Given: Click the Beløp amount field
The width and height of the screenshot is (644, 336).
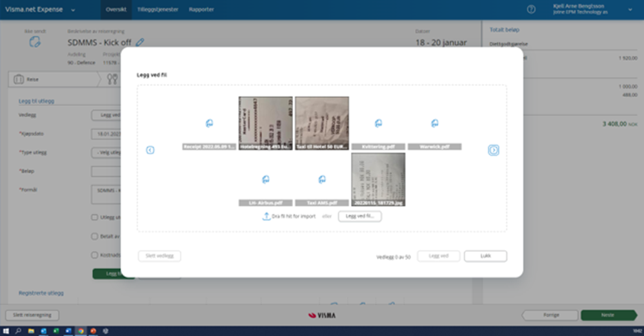Looking at the screenshot, I should pyautogui.click(x=106, y=171).
